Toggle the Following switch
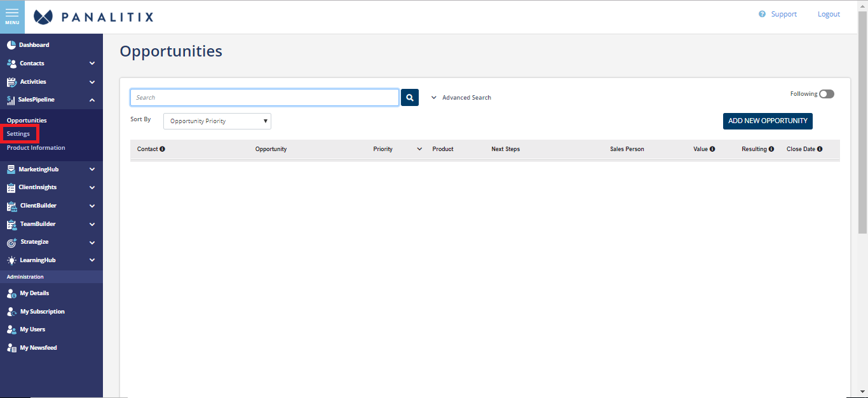 coord(826,94)
